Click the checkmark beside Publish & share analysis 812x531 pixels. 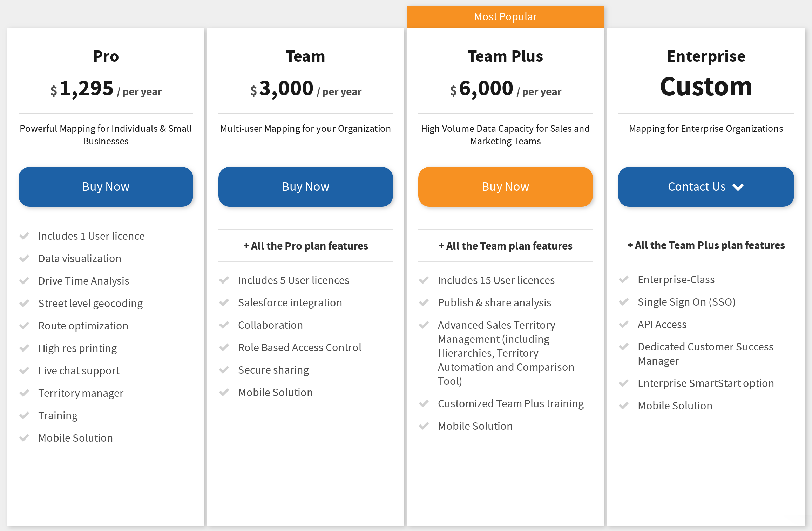(x=424, y=302)
